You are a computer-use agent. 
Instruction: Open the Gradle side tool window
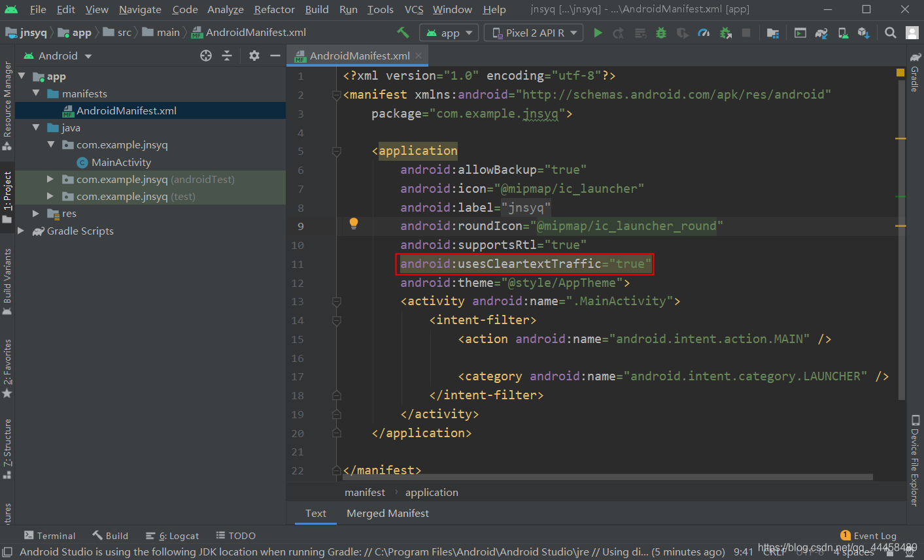[915, 71]
